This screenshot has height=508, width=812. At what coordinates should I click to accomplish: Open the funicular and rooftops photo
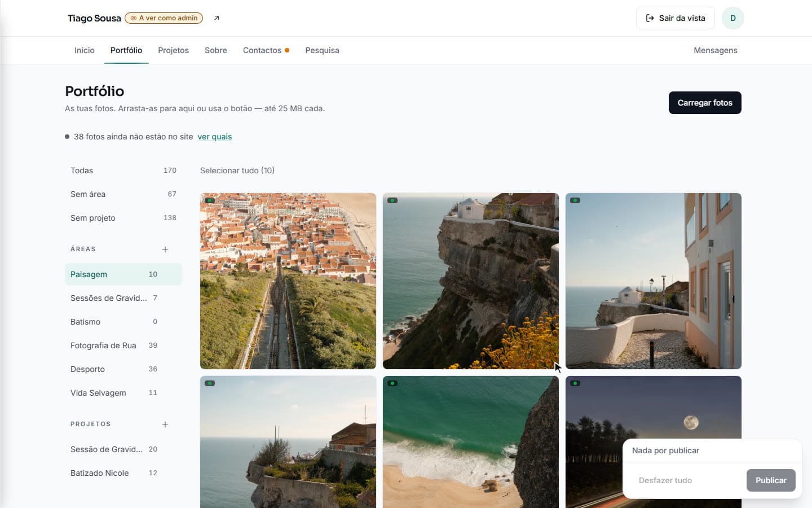(288, 281)
